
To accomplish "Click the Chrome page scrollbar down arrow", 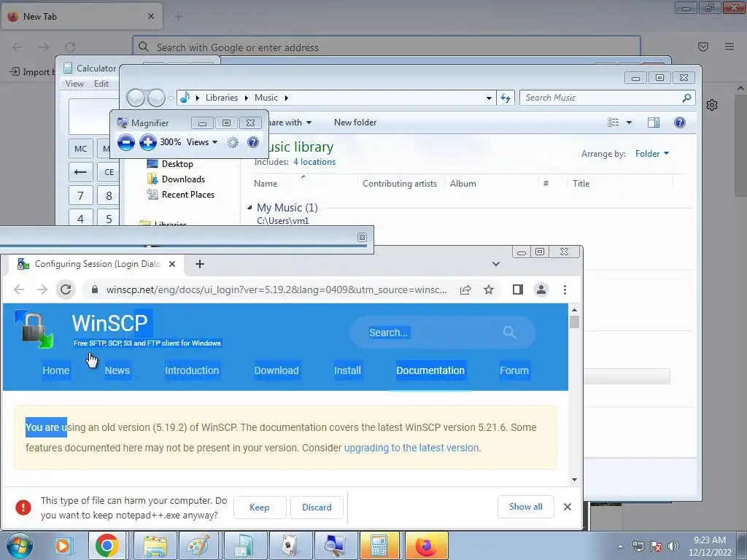I will (575, 480).
